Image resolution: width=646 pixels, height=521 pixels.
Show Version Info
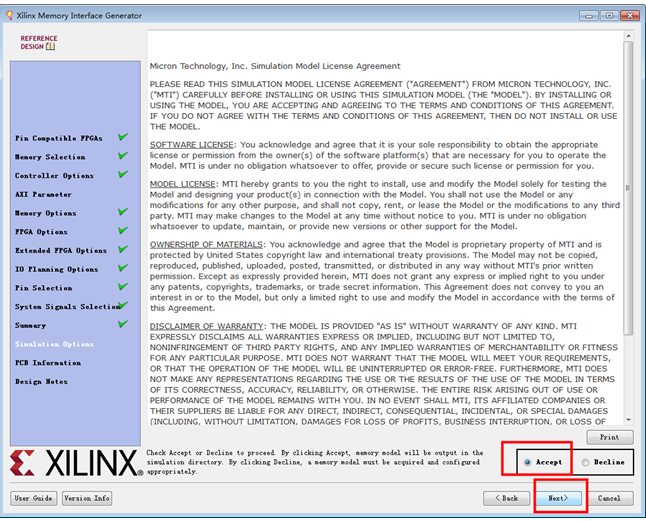pyautogui.click(x=87, y=498)
